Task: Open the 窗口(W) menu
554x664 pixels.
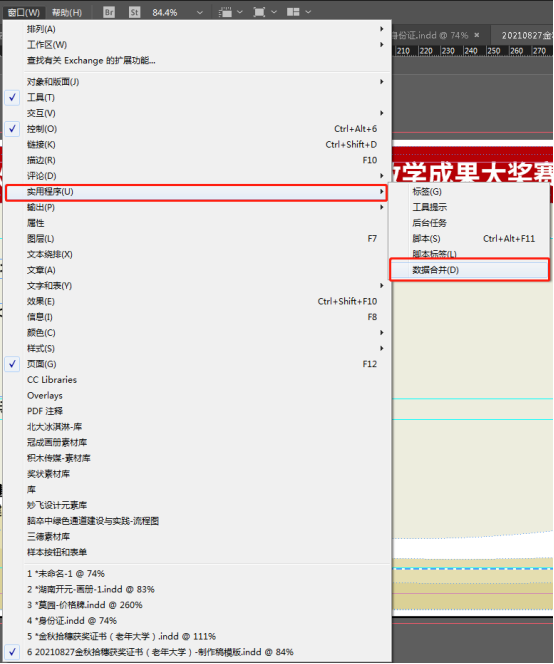Action: pyautogui.click(x=23, y=12)
